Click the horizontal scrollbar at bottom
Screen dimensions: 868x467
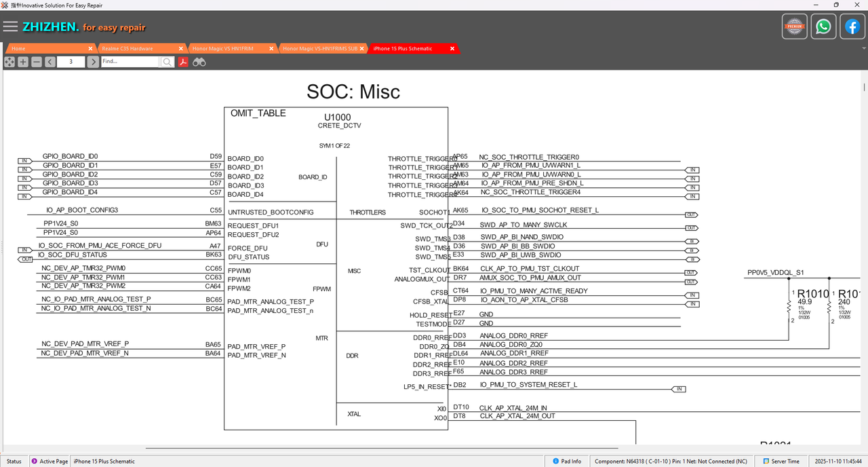coord(382,448)
